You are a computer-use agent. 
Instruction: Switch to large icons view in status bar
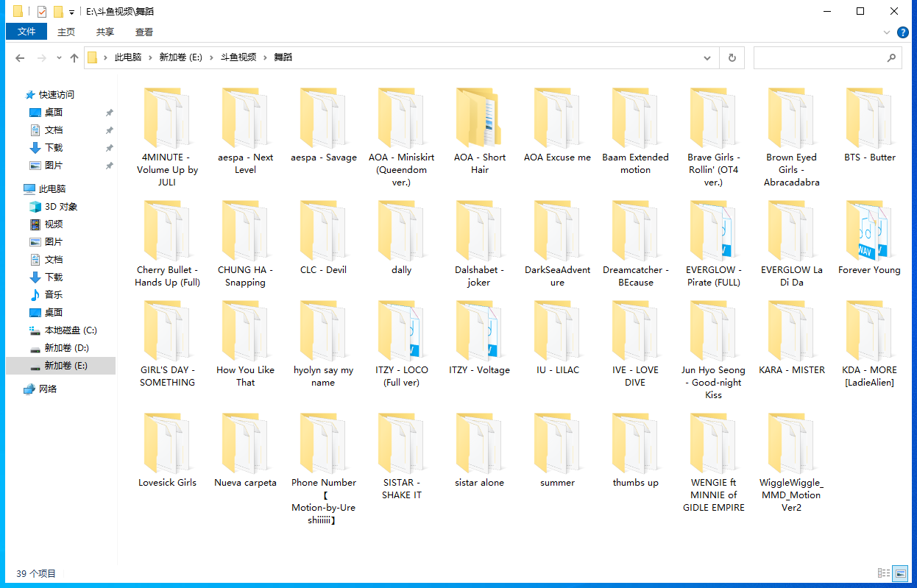(900, 573)
